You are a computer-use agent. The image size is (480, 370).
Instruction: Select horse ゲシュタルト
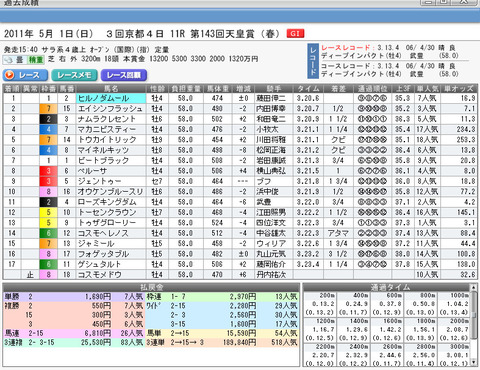click(111, 264)
